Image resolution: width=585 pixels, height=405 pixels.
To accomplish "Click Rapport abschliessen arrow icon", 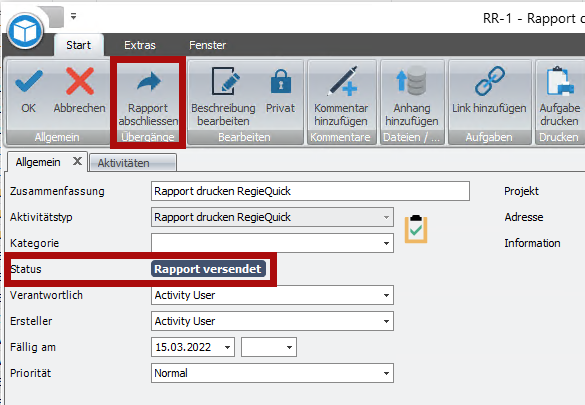I will coord(148,82).
